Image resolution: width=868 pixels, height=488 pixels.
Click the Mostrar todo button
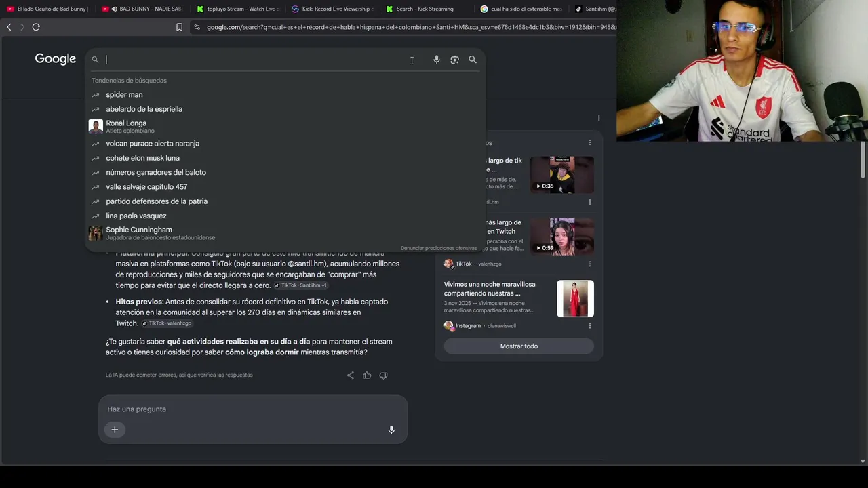pyautogui.click(x=519, y=346)
